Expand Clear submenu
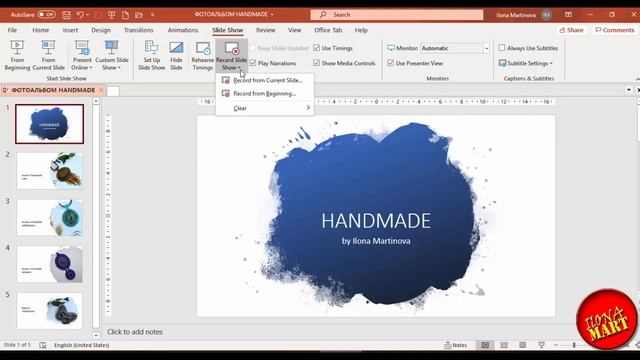The image size is (640, 360). (x=265, y=108)
